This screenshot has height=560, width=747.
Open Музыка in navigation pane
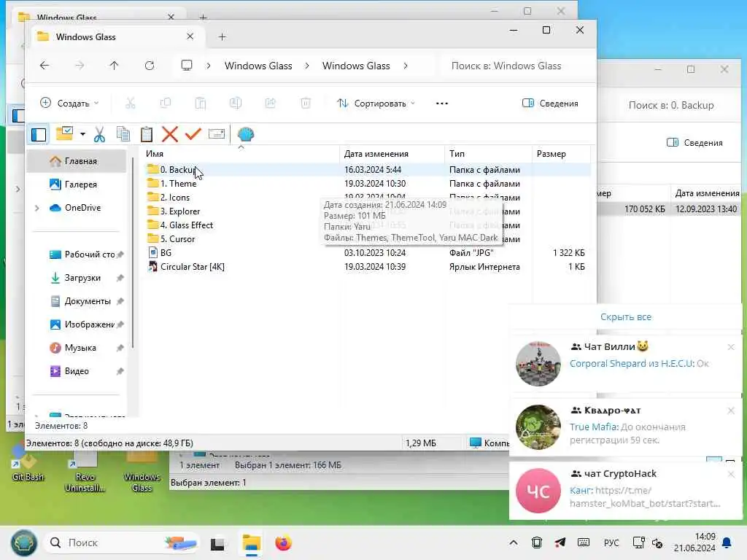(x=76, y=348)
